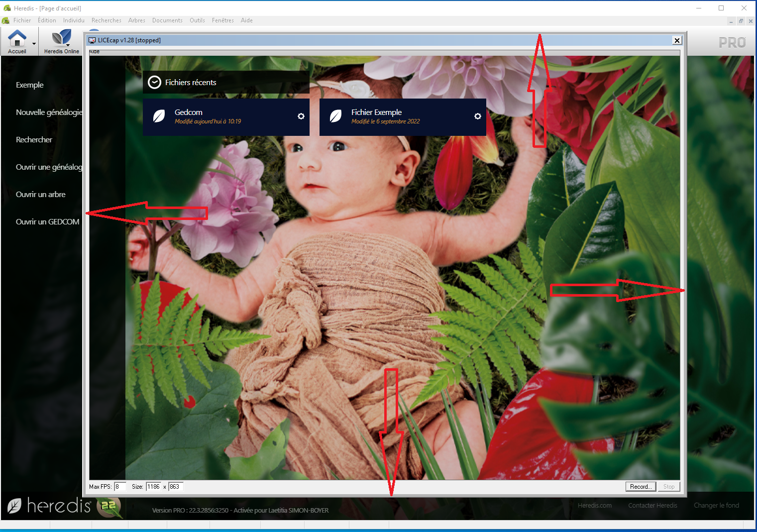Click the leaf icon on Fichier Exemple tile

tap(335, 116)
